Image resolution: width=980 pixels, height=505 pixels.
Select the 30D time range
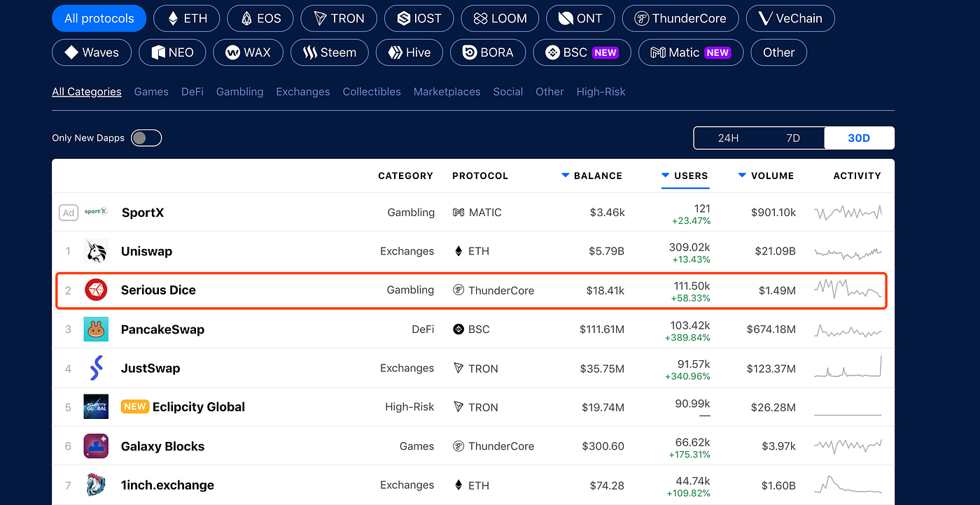point(859,138)
